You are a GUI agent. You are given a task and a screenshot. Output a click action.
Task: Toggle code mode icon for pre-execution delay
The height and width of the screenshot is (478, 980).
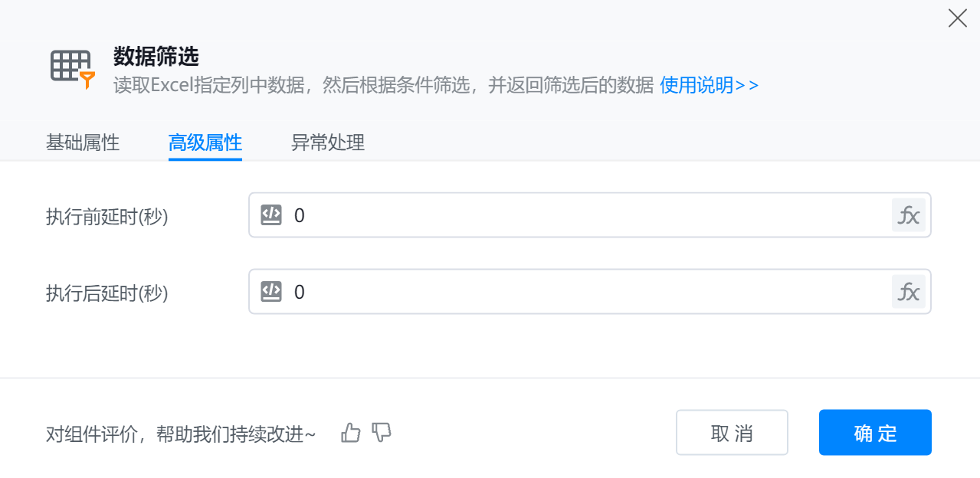coord(271,215)
